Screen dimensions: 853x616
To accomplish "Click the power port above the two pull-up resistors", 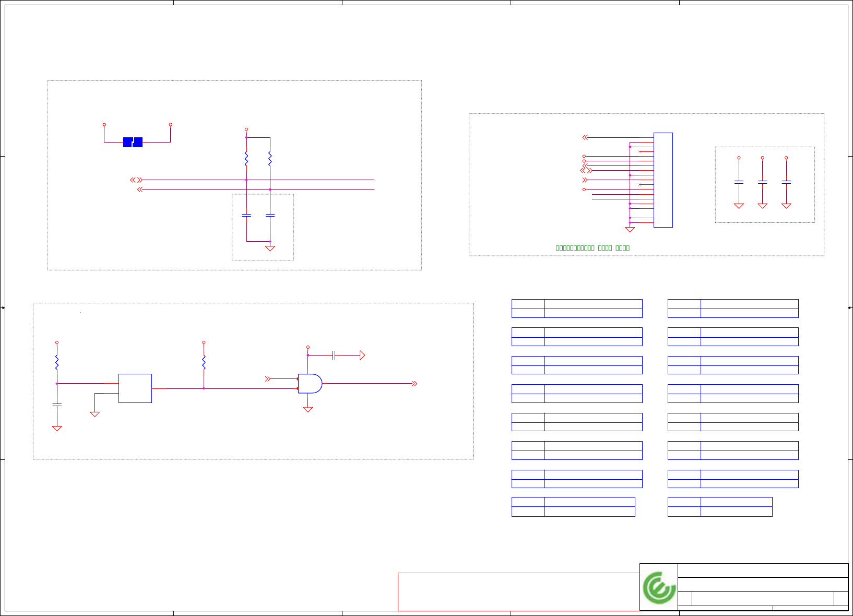I will coord(246,129).
